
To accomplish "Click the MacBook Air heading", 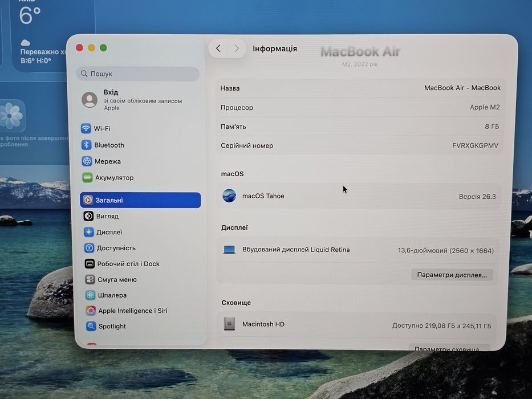I will [360, 51].
